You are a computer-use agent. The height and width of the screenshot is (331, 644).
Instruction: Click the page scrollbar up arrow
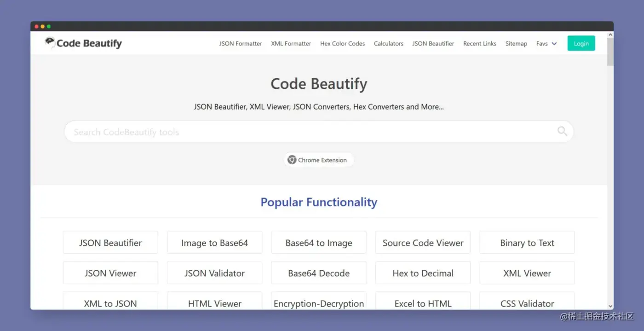pyautogui.click(x=610, y=35)
